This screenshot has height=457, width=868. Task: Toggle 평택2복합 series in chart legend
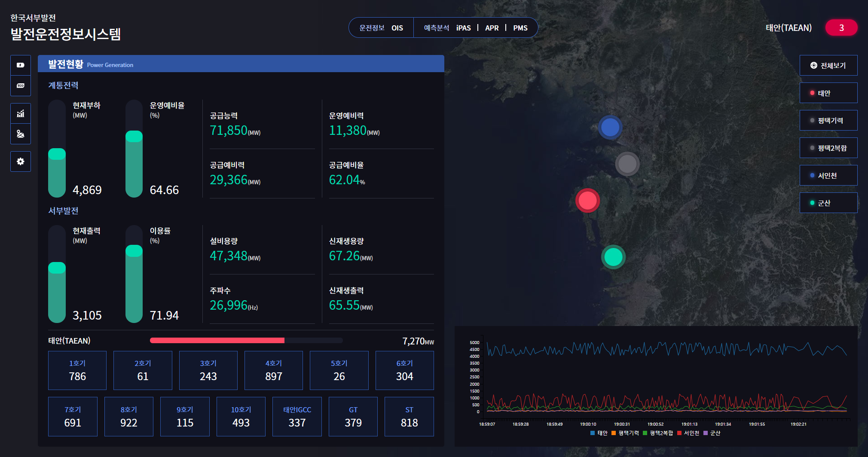tap(658, 433)
